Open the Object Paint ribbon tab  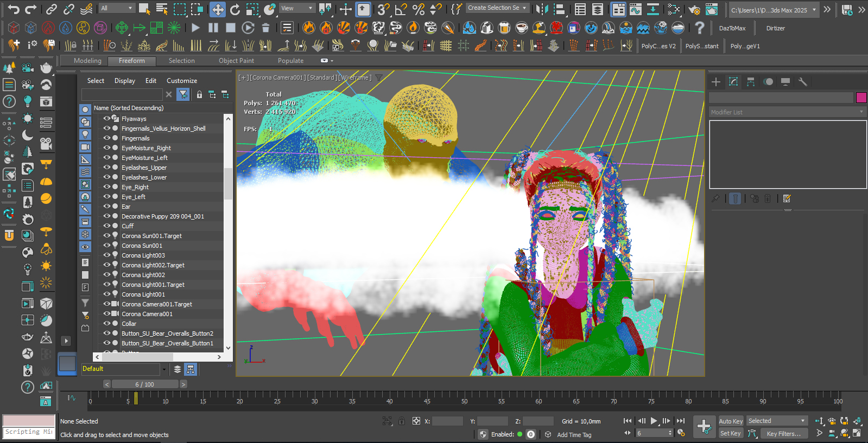pyautogui.click(x=236, y=61)
